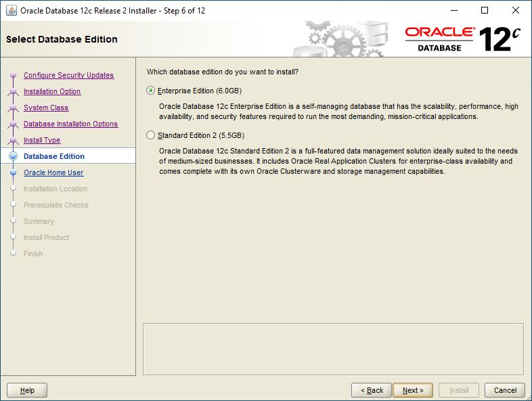Click the Next button
Screen dimensions: 532x401
click(x=413, y=390)
